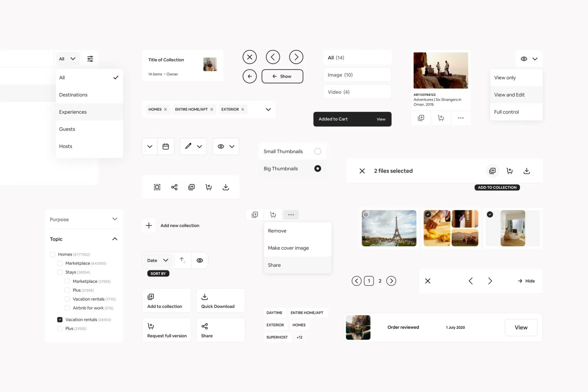
Task: Check Airbnb for work checkbox
Action: pyautogui.click(x=67, y=308)
